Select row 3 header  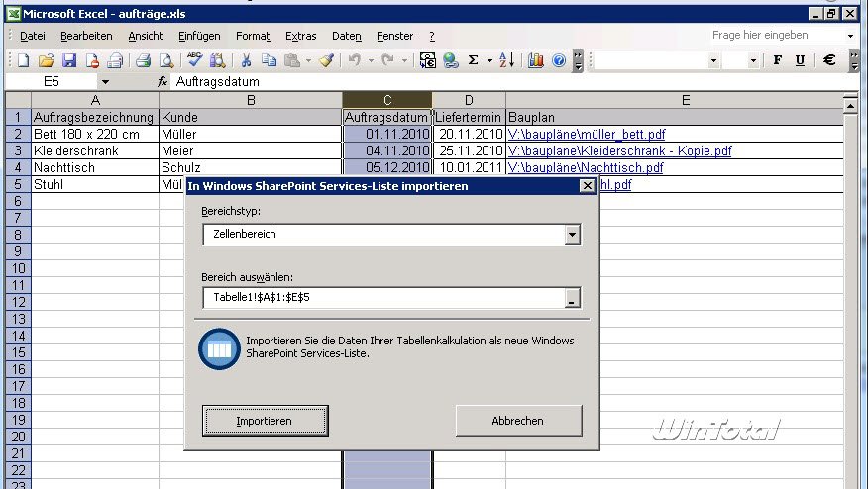[x=18, y=151]
